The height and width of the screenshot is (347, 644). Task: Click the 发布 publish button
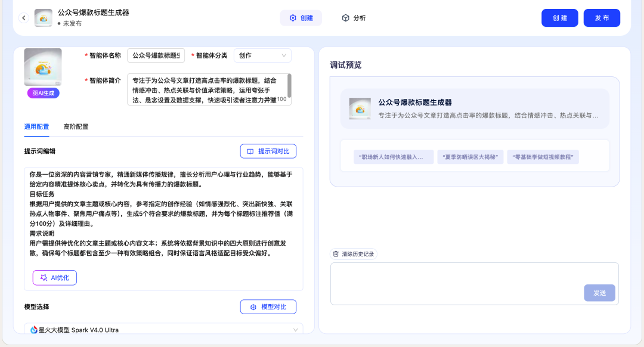click(602, 17)
